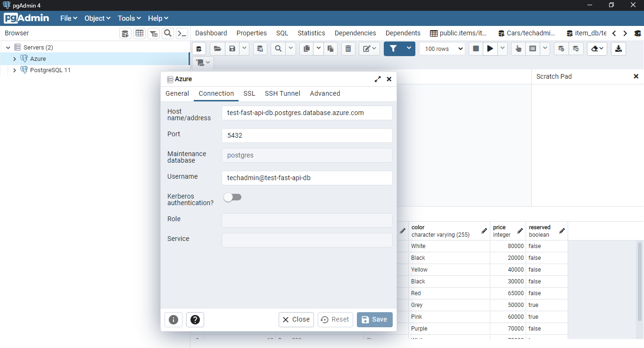Image resolution: width=644 pixels, height=348 pixels.
Task: Click the connection status database icon in query toolbar
Action: tap(199, 49)
